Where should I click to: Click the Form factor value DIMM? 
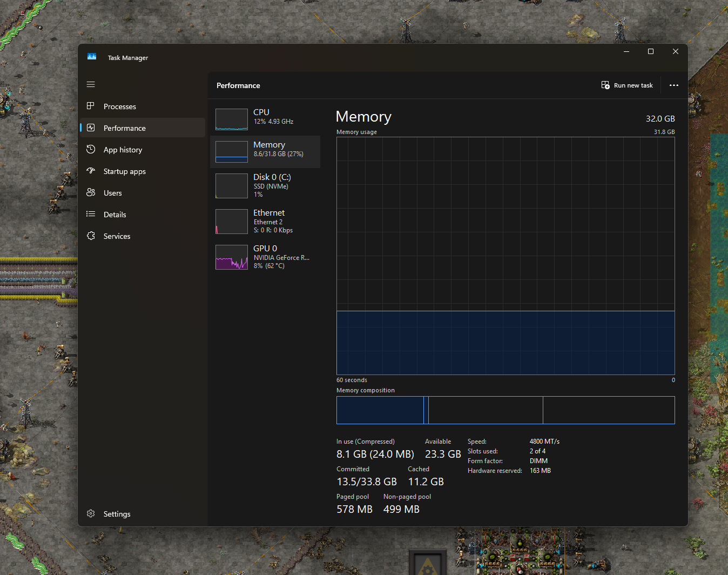pyautogui.click(x=538, y=461)
